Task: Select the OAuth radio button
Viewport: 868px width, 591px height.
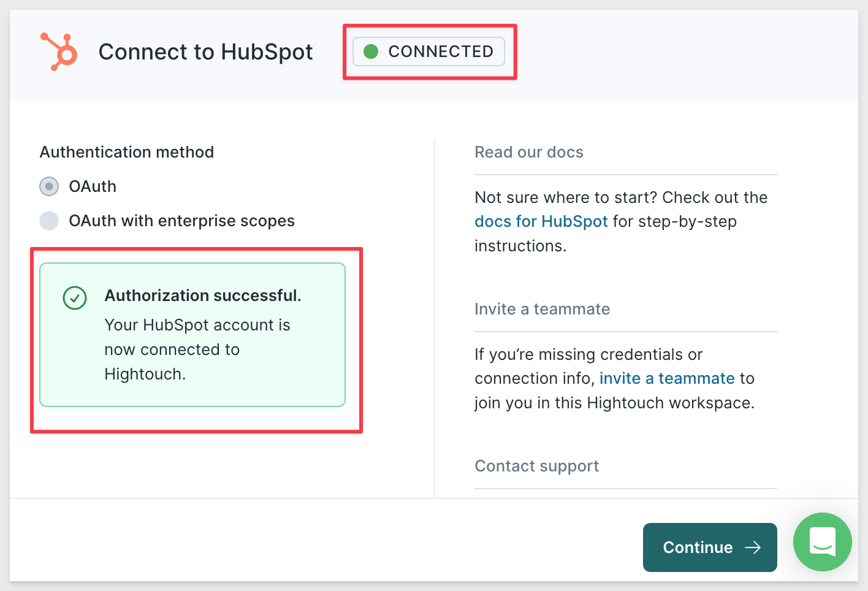Action: (49, 186)
